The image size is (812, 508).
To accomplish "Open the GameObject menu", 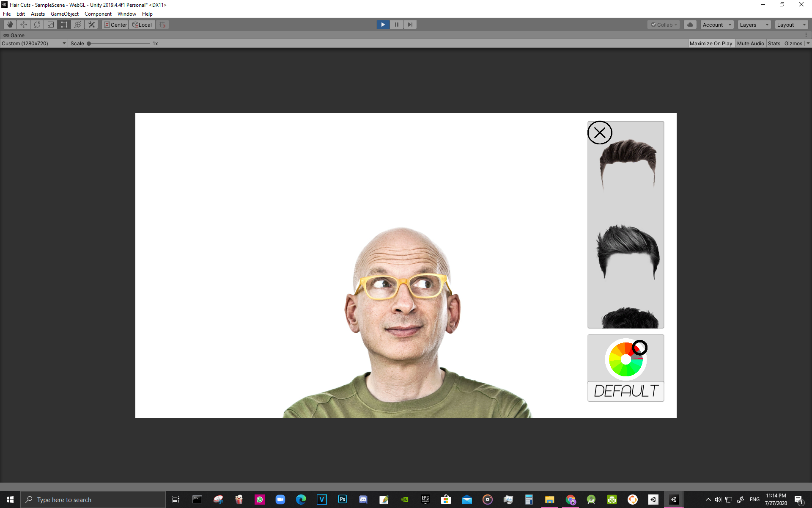I will click(x=65, y=14).
